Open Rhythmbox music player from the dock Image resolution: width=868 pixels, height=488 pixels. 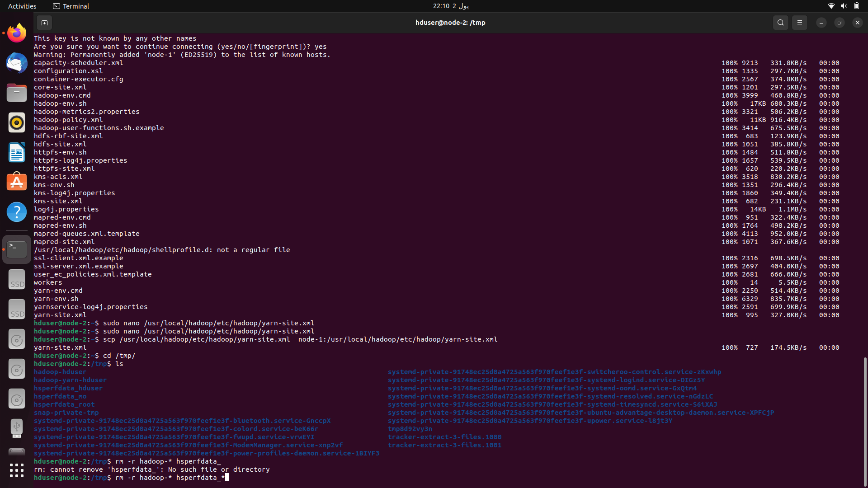17,122
